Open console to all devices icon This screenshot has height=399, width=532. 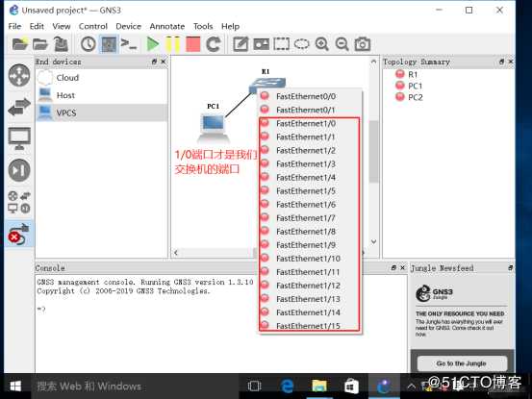point(129,44)
